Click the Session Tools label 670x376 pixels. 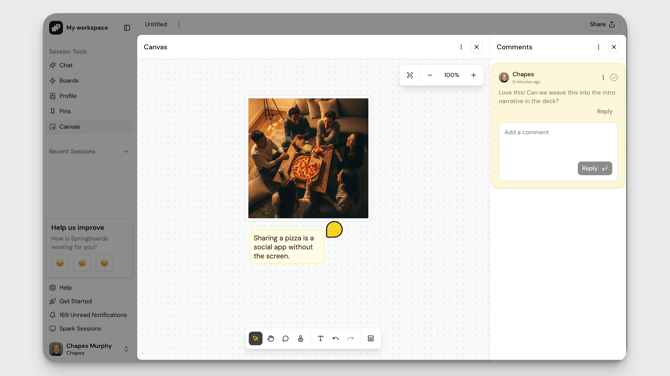68,52
